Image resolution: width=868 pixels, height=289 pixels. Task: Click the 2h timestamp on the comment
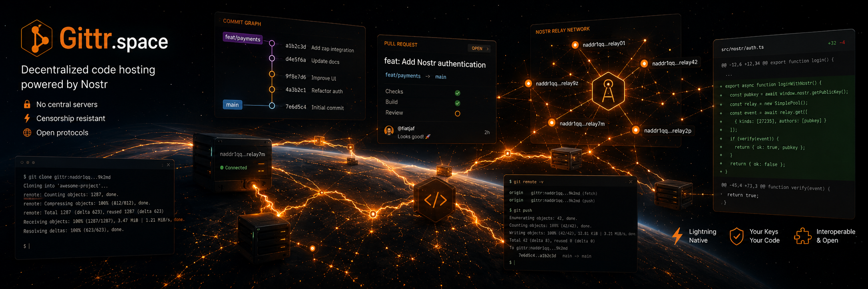(487, 132)
